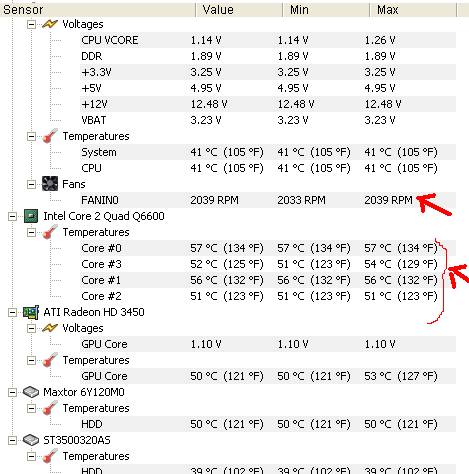469x474 pixels.
Task: Select the FANIN0 fan speed row
Action: click(x=268, y=200)
